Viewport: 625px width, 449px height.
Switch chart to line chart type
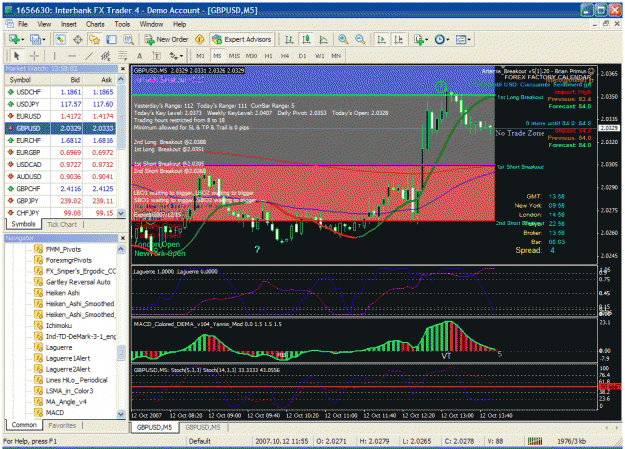[x=323, y=39]
